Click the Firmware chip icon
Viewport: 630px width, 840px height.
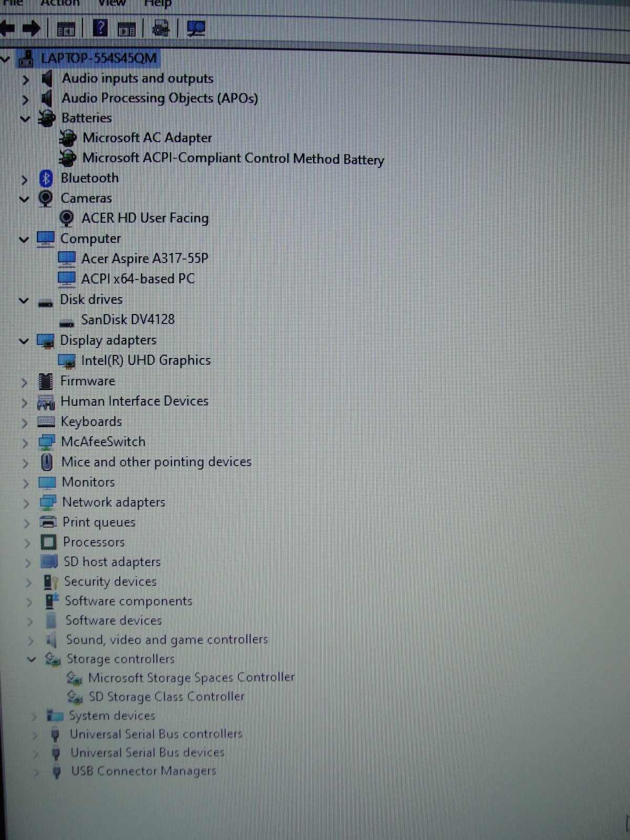point(46,381)
